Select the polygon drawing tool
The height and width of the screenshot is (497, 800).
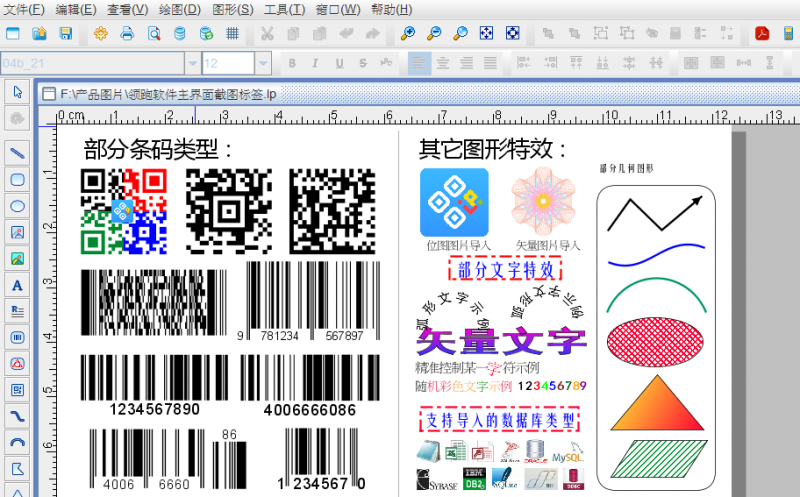pos(17,468)
